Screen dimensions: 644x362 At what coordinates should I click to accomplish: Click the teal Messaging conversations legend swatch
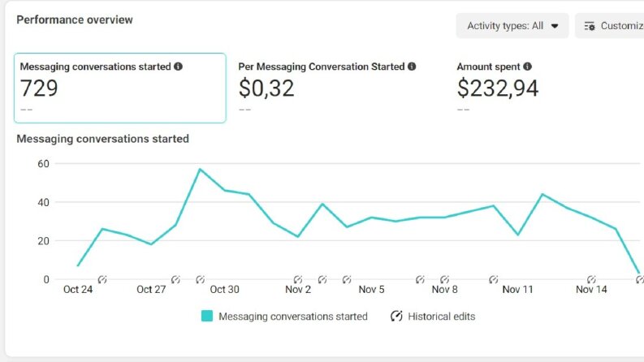click(207, 316)
